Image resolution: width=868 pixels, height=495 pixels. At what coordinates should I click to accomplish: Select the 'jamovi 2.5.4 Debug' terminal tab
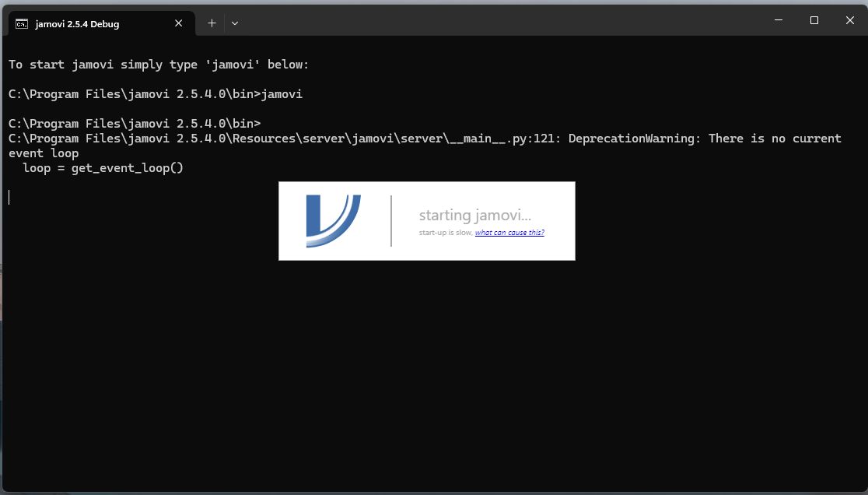click(x=101, y=24)
